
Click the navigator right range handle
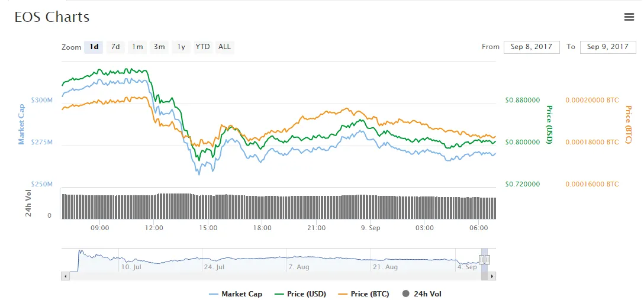pyautogui.click(x=488, y=259)
